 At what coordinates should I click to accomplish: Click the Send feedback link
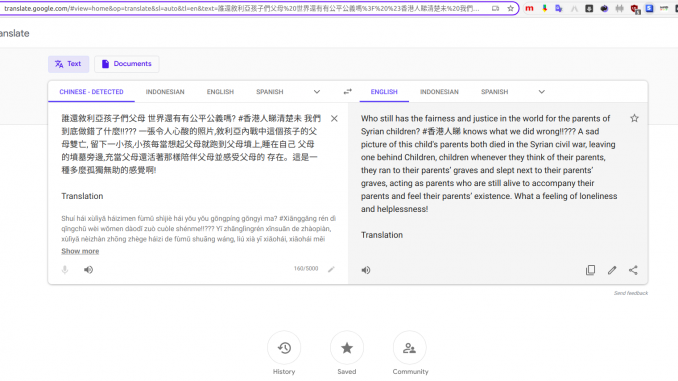point(631,293)
